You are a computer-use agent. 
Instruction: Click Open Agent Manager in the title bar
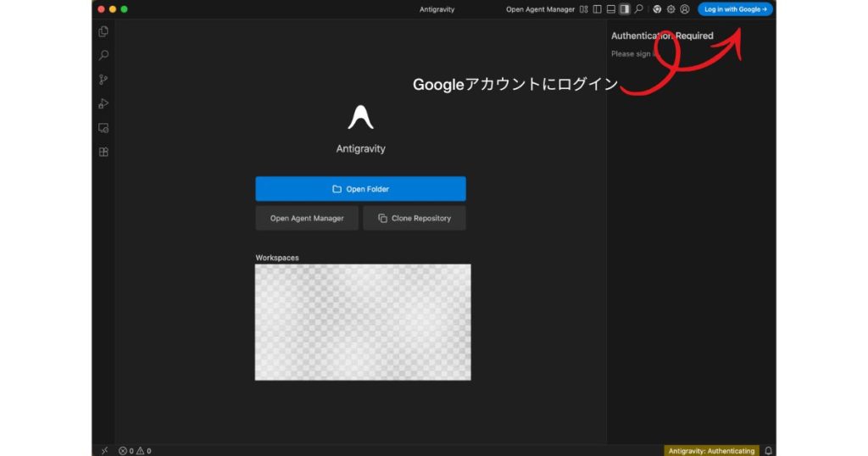click(x=540, y=9)
